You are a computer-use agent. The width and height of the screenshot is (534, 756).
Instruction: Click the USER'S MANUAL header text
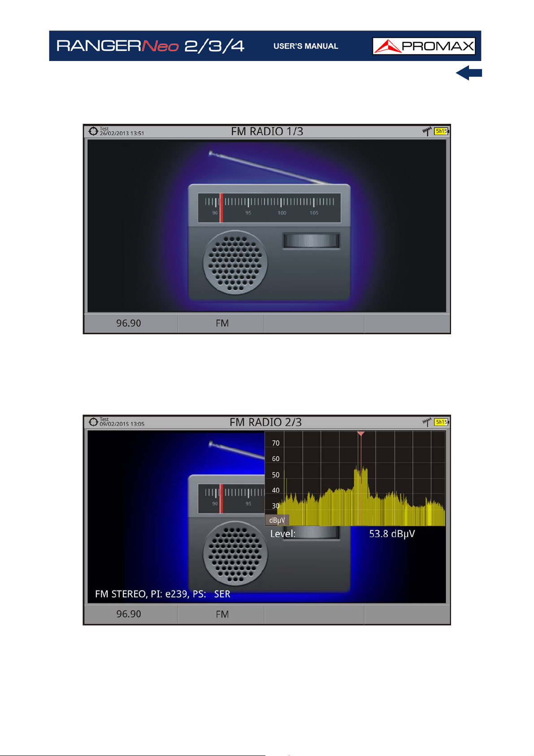point(306,46)
